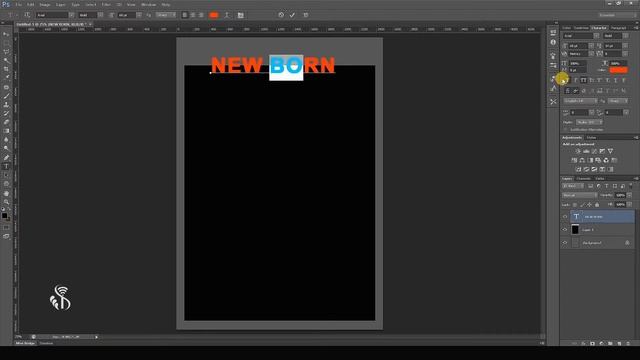Toggle text orientation in options bar
Viewport: 640px width, 360px height.
tap(27, 15)
